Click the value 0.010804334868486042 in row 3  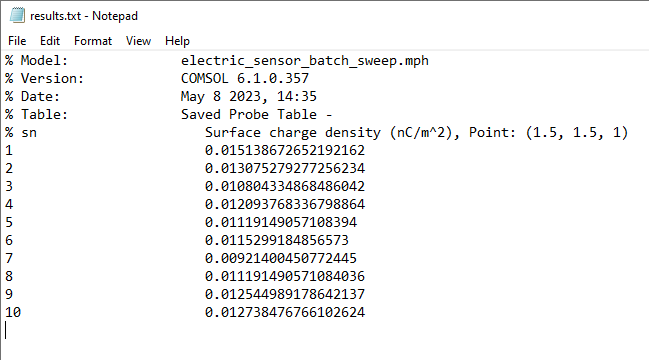coord(285,186)
